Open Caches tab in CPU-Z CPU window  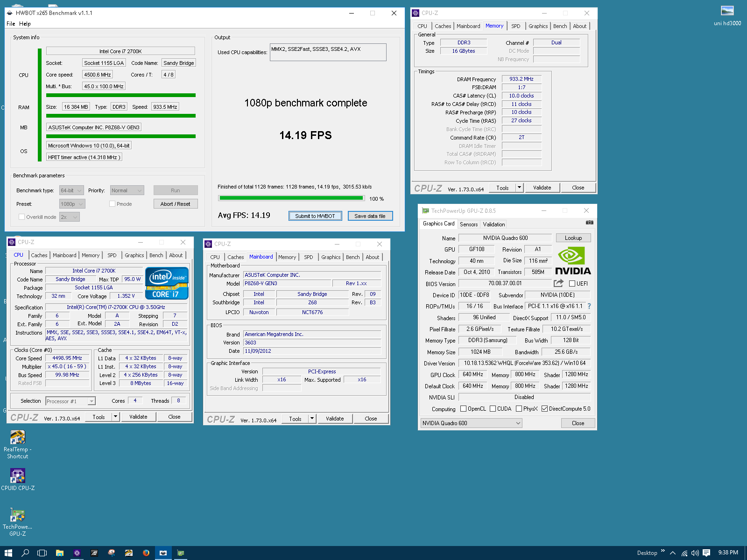39,255
